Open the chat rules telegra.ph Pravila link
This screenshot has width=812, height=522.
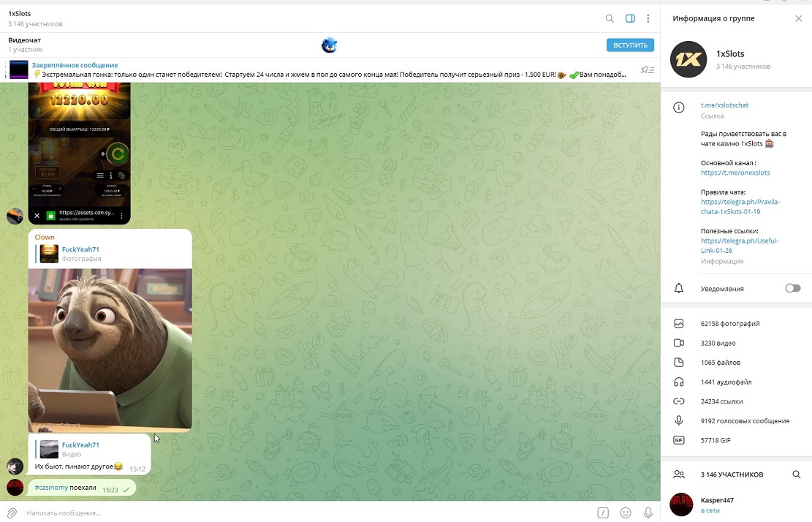(740, 207)
